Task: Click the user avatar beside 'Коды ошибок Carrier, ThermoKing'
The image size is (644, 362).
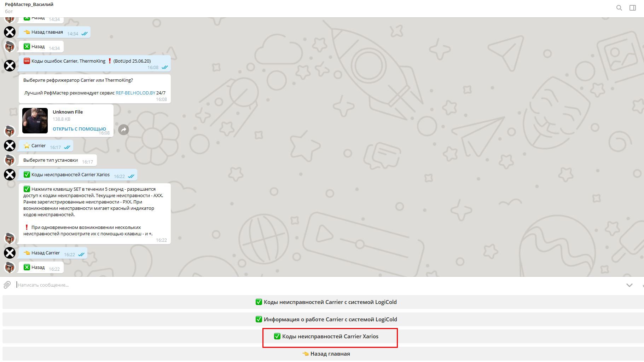Action: [10, 65]
